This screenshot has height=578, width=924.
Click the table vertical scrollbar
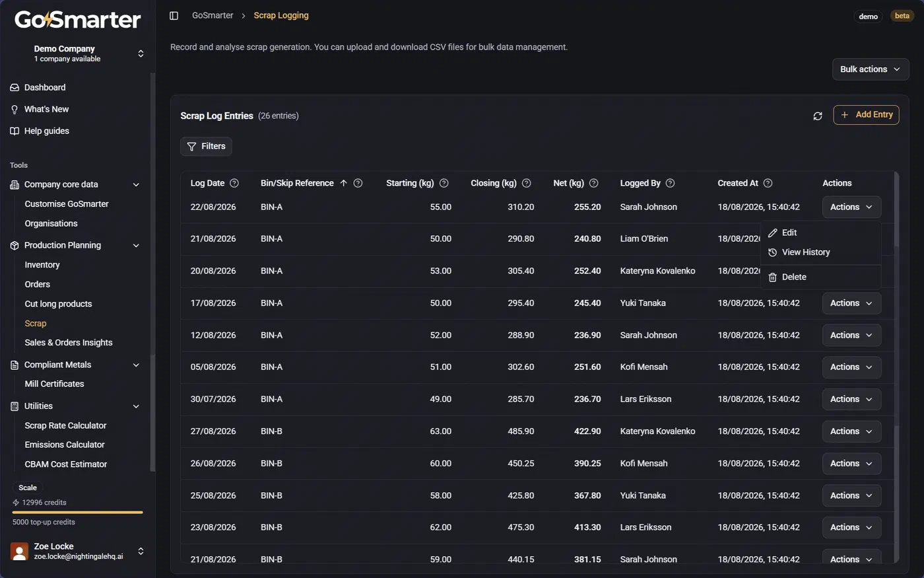coord(896,367)
